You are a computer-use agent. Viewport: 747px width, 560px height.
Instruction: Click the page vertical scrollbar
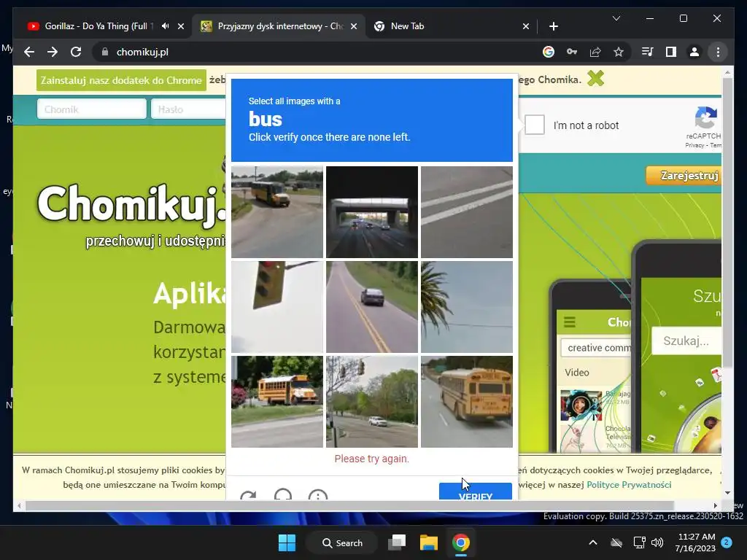(x=727, y=223)
